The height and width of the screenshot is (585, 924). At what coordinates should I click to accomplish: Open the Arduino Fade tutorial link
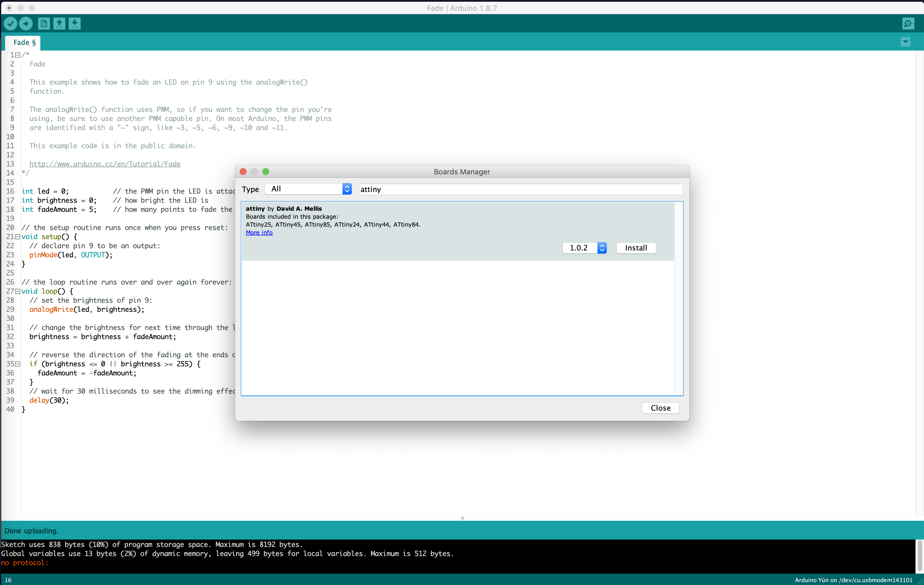click(x=105, y=164)
